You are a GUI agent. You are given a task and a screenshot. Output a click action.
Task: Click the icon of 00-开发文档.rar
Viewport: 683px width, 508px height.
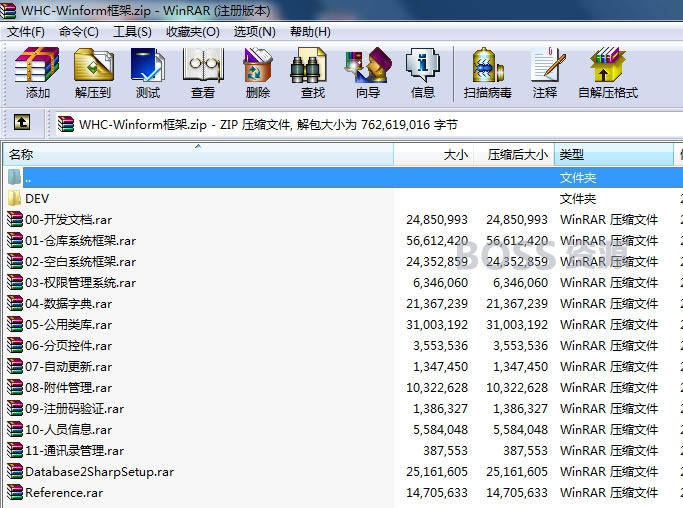click(x=15, y=219)
